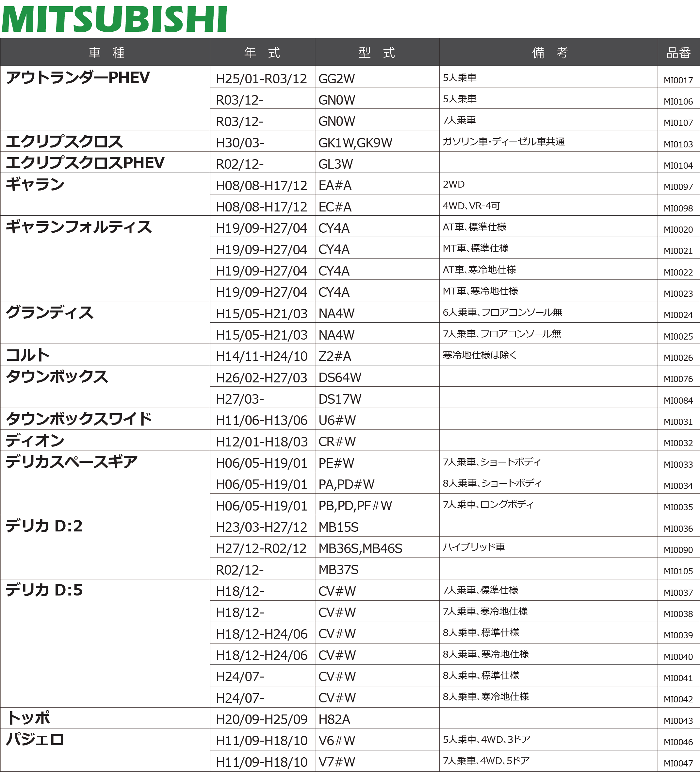Click the MITSUBISHI logo
700x772 pixels.
pyautogui.click(x=114, y=19)
